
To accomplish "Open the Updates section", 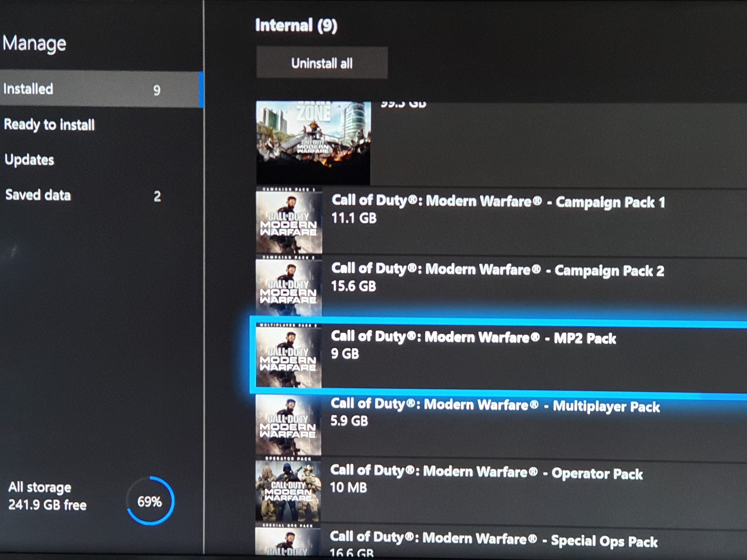I will (29, 160).
